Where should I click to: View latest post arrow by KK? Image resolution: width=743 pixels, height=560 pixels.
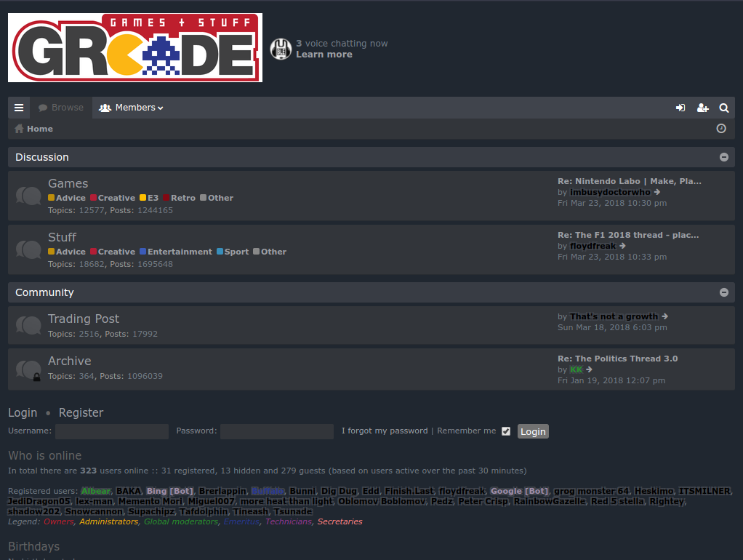(589, 369)
